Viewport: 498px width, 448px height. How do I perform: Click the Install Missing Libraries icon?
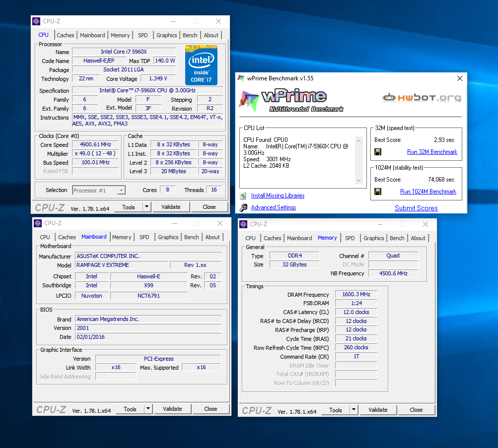(x=243, y=196)
